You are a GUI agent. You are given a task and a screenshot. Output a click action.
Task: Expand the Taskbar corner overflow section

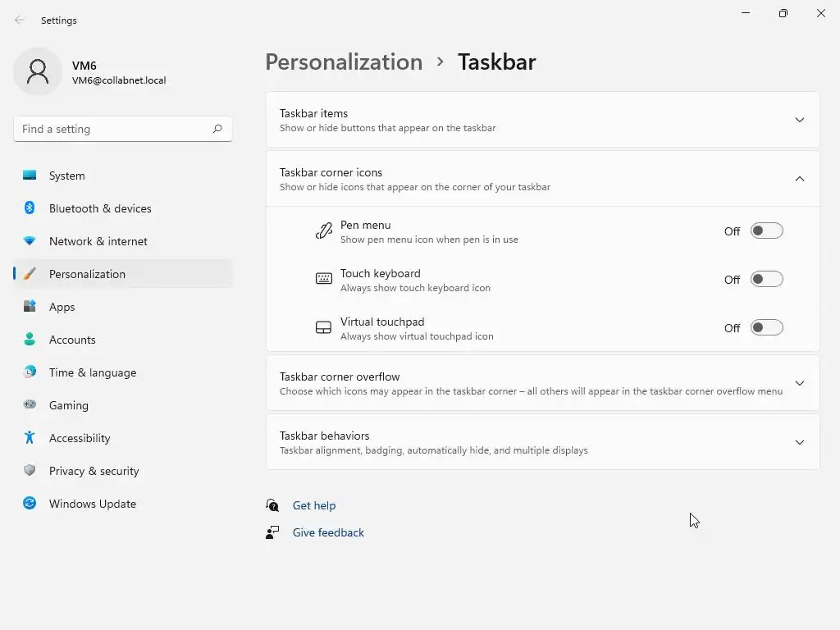tap(799, 383)
